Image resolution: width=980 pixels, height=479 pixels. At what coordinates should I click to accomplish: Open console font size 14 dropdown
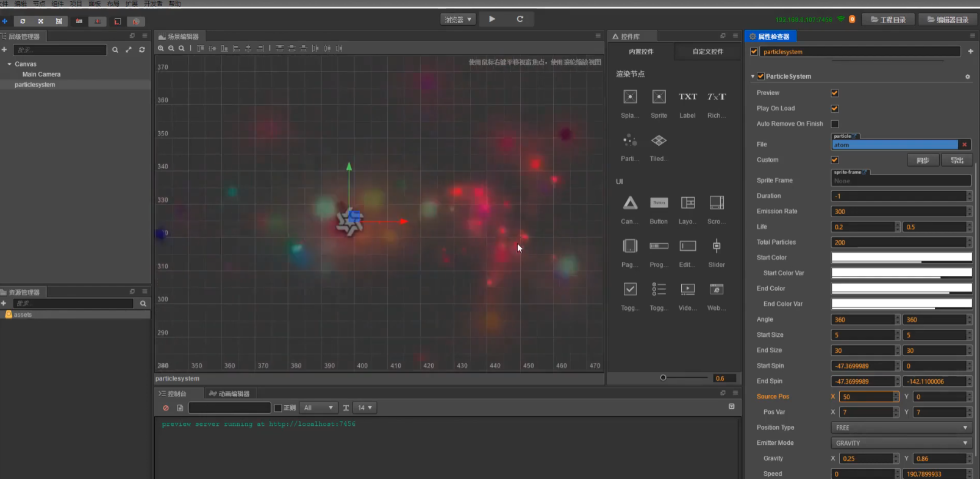tap(365, 408)
